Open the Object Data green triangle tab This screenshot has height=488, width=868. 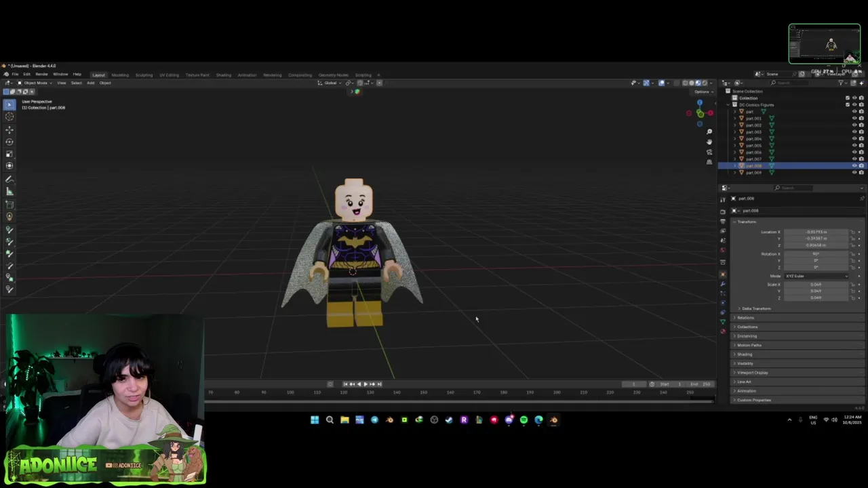pyautogui.click(x=723, y=322)
